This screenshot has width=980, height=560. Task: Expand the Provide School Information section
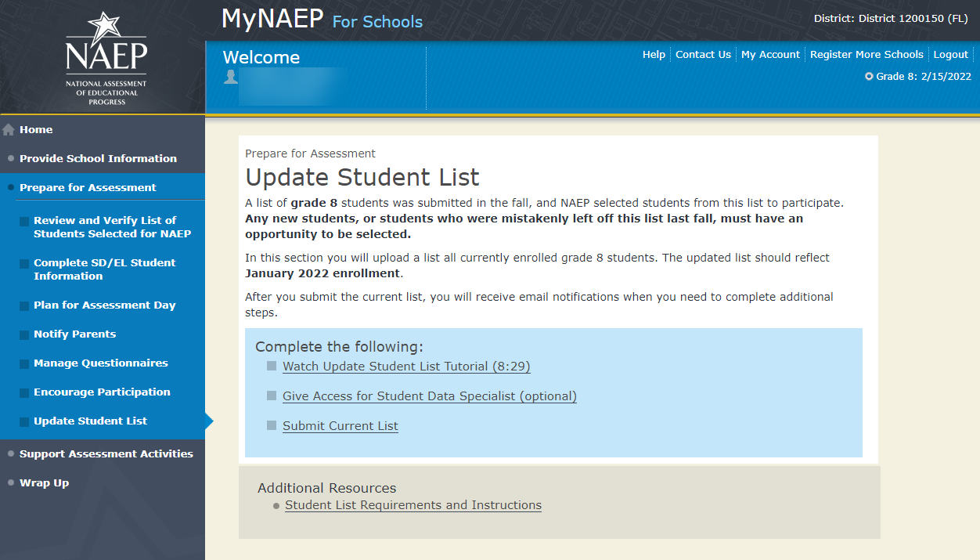coord(98,158)
